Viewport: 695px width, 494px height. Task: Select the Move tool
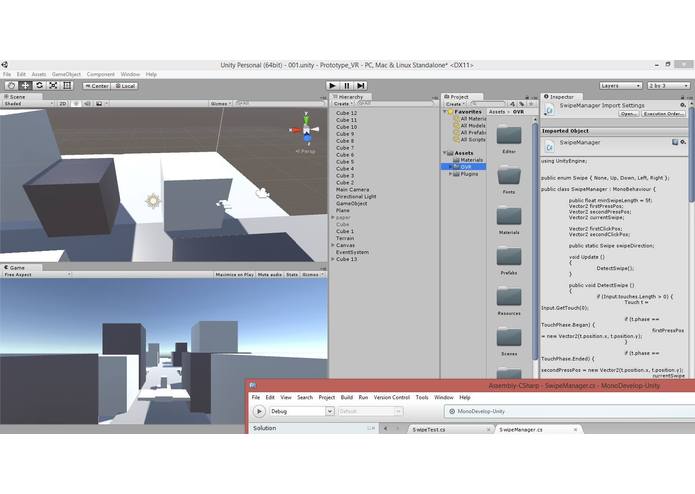25,86
